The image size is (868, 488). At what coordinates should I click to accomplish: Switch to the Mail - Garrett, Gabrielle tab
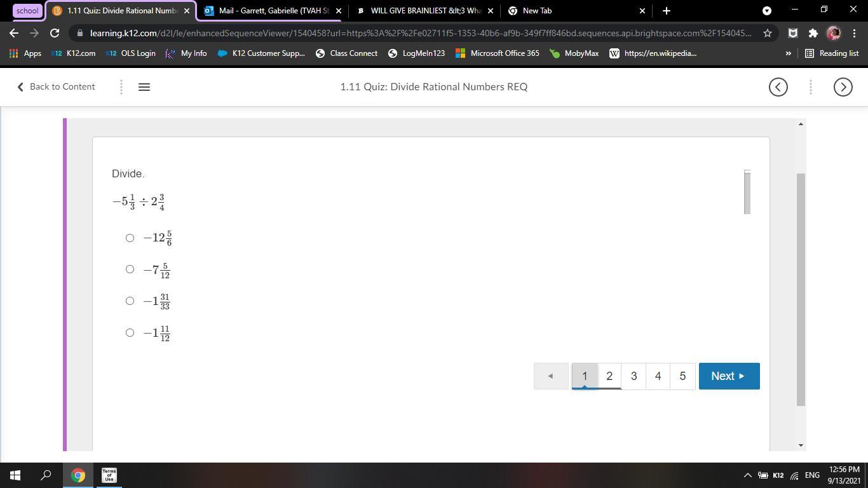[x=273, y=11]
